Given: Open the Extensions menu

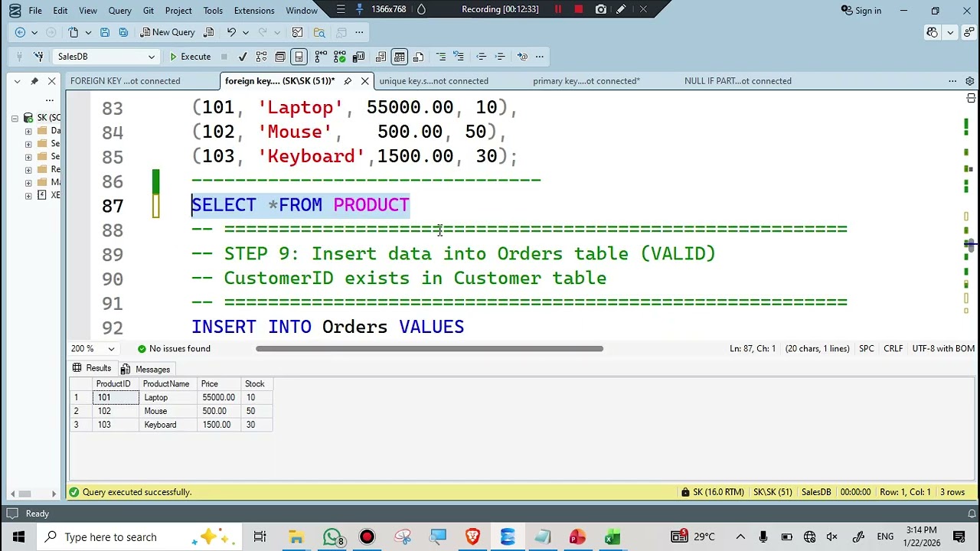Looking at the screenshot, I should click(x=254, y=11).
